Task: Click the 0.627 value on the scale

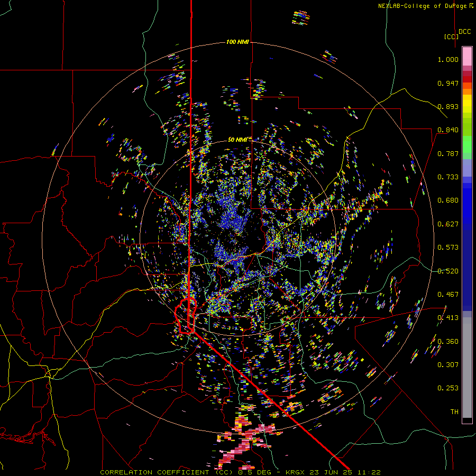Action: tap(448, 224)
